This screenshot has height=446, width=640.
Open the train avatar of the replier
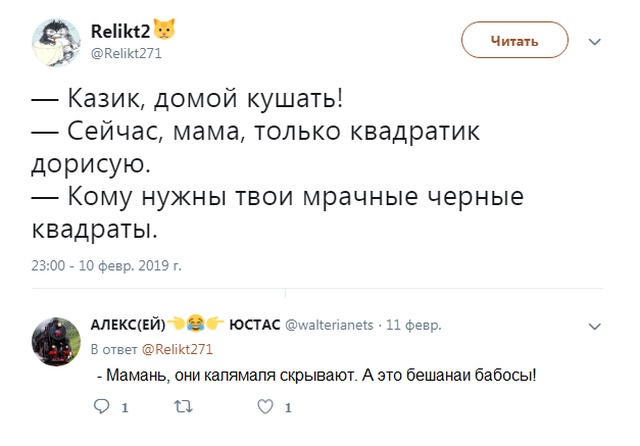click(57, 344)
